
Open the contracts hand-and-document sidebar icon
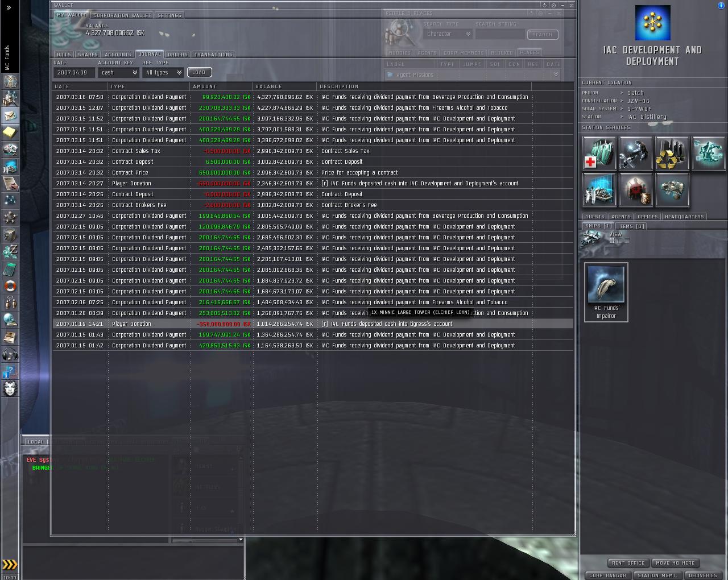[x=10, y=184]
